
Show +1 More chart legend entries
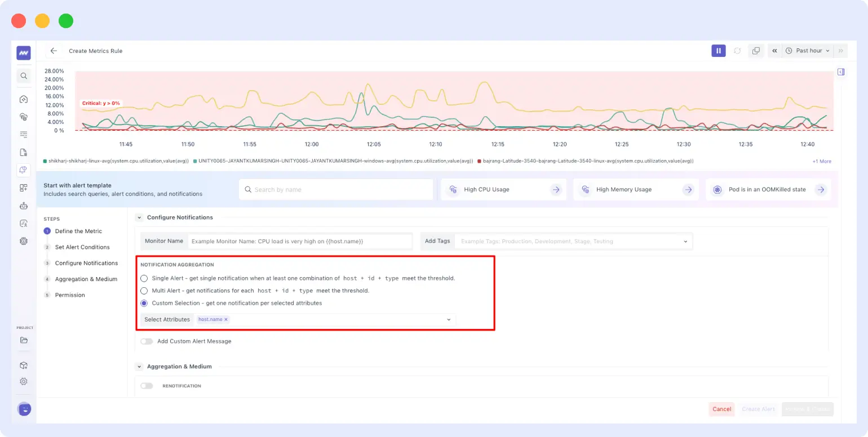822,161
